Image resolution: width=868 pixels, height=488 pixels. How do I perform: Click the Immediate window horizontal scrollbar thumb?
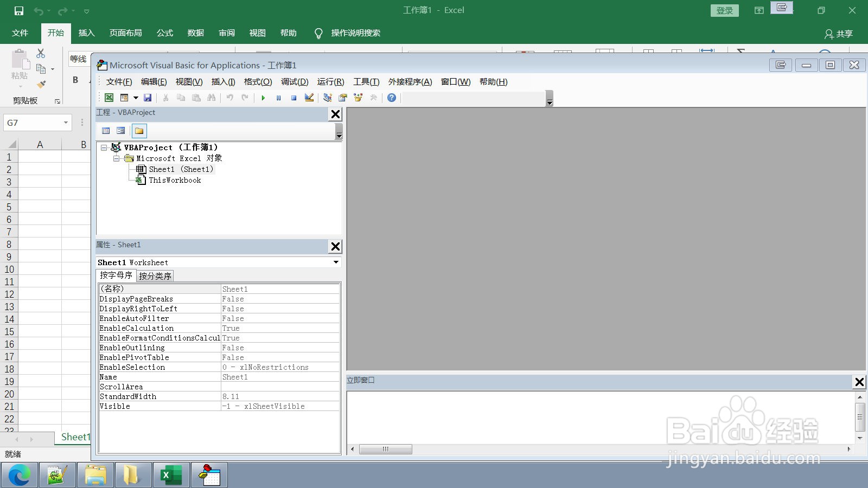click(386, 449)
